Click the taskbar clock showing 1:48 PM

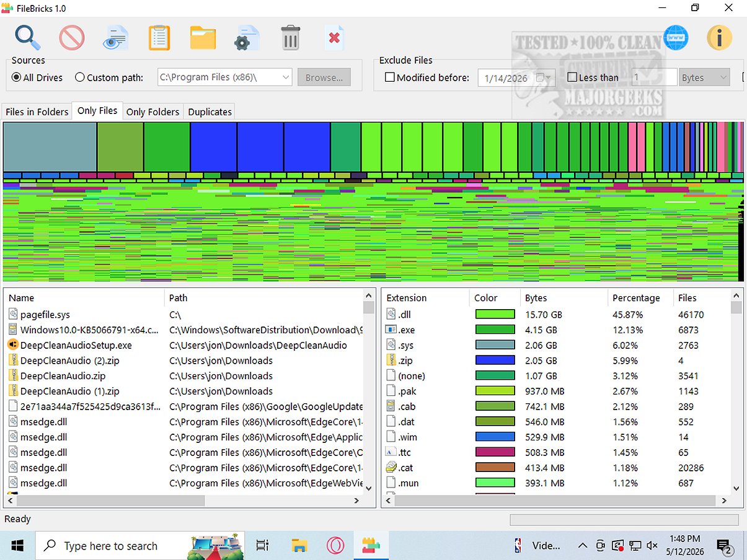(685, 546)
